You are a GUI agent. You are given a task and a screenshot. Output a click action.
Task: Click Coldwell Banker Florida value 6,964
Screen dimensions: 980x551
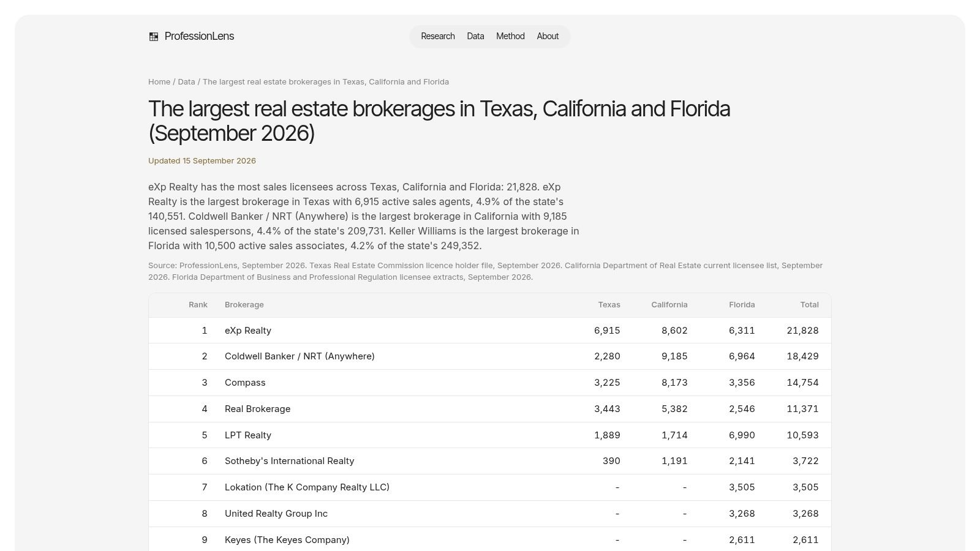coord(742,356)
